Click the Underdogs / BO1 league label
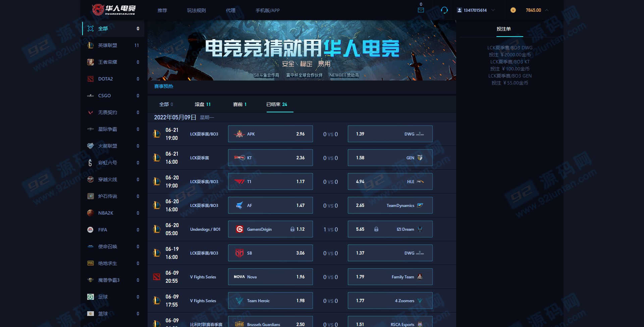The image size is (644, 327). (205, 229)
